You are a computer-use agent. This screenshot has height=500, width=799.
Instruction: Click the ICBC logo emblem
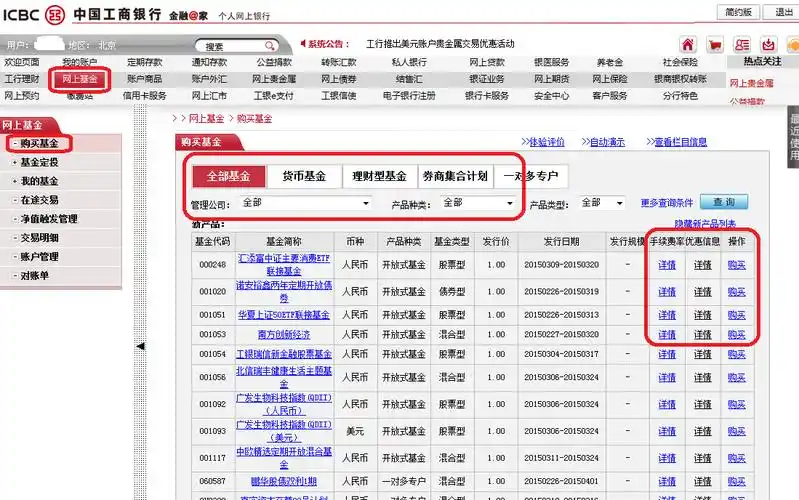55,14
